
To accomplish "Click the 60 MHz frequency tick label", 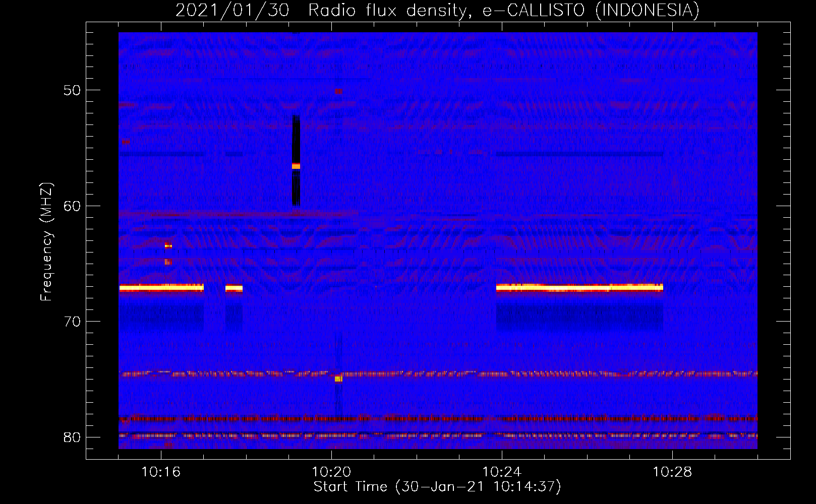I will pyautogui.click(x=72, y=206).
